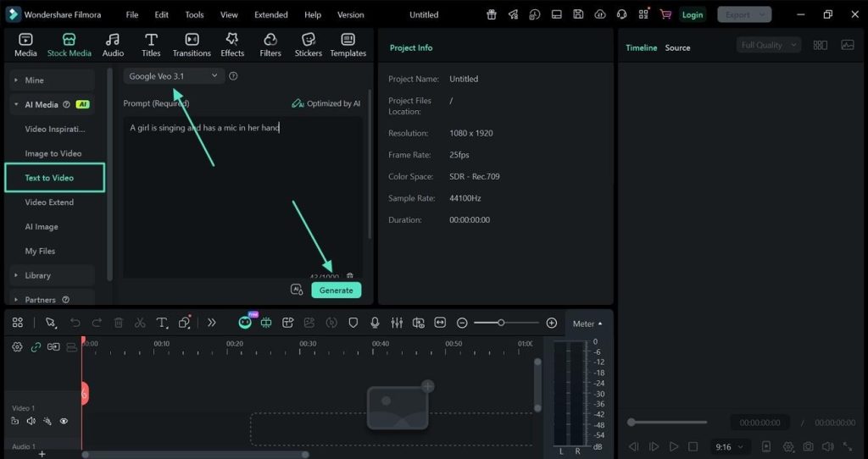
Task: Click the save project icon
Action: (x=578, y=14)
